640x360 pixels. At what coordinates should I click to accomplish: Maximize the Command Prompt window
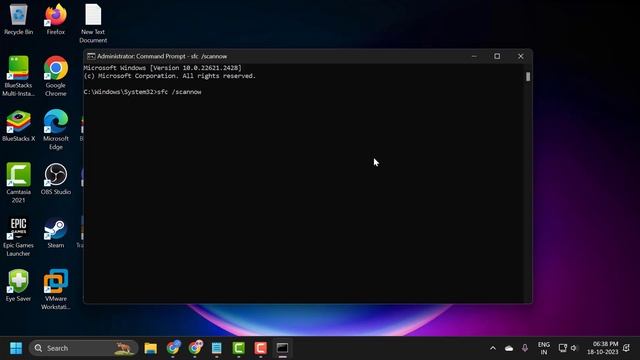pyautogui.click(x=497, y=56)
